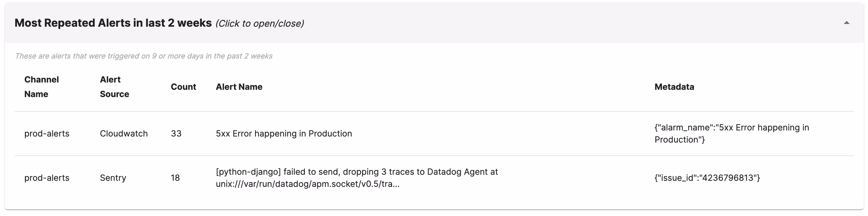Click the "(Click to open/close)" hint text
This screenshot has height=216, width=868.
pyautogui.click(x=260, y=24)
